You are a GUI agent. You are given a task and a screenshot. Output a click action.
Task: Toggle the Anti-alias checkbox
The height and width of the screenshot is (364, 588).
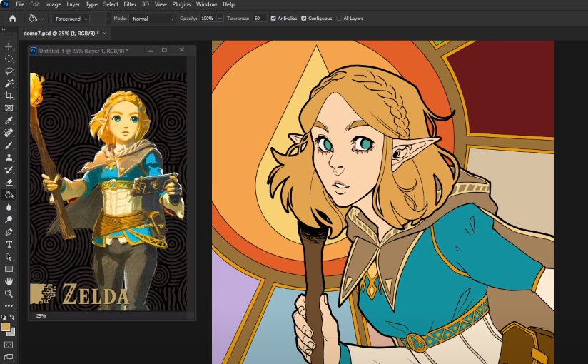point(273,19)
